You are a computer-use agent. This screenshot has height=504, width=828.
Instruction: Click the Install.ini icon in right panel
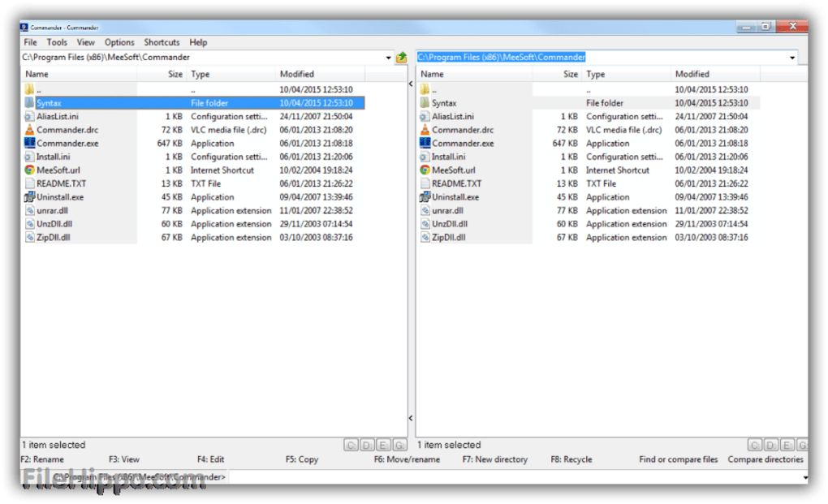point(425,157)
